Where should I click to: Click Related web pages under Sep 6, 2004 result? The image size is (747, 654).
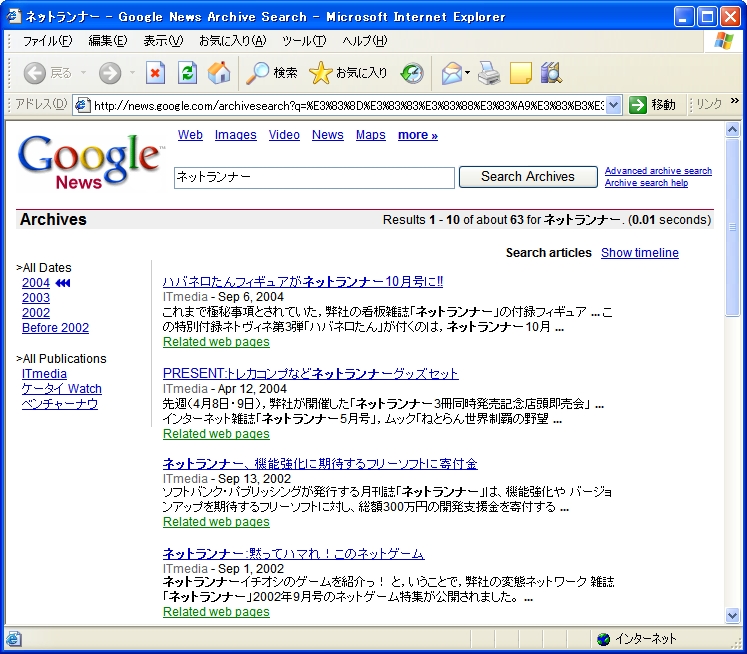(216, 342)
